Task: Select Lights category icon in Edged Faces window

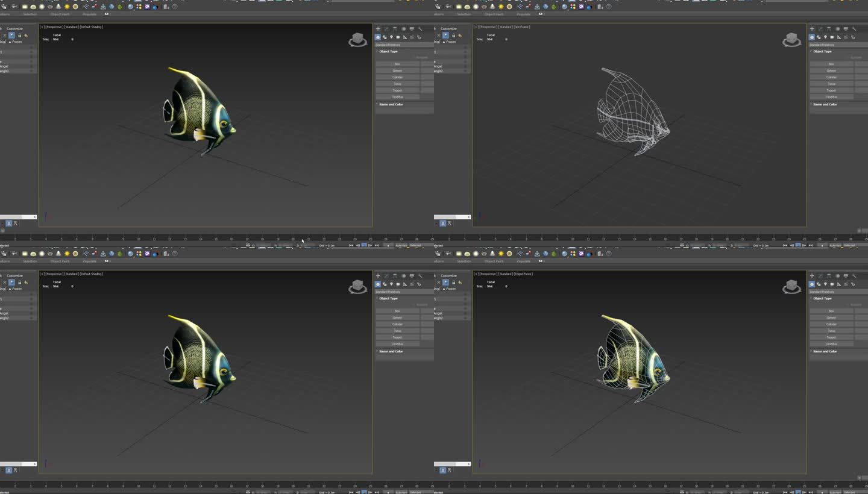Action: [x=825, y=284]
